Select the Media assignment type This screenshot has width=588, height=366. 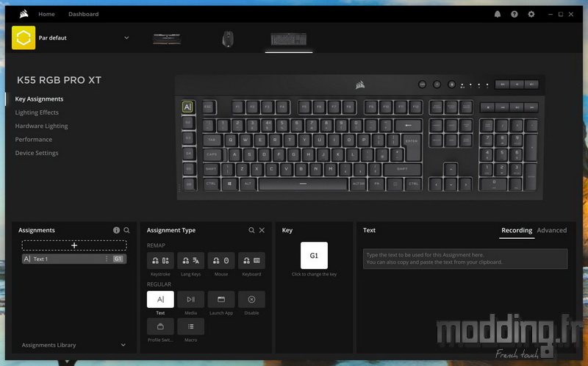pos(190,299)
